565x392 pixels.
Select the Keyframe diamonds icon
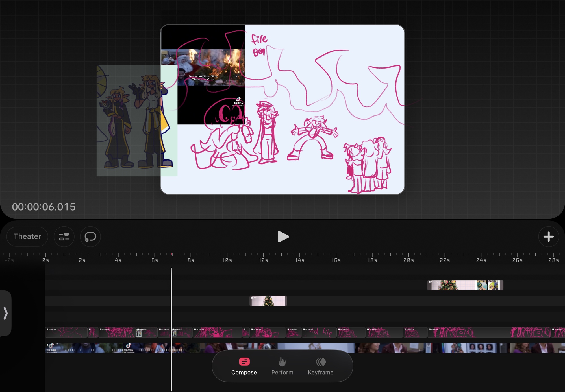(321, 362)
